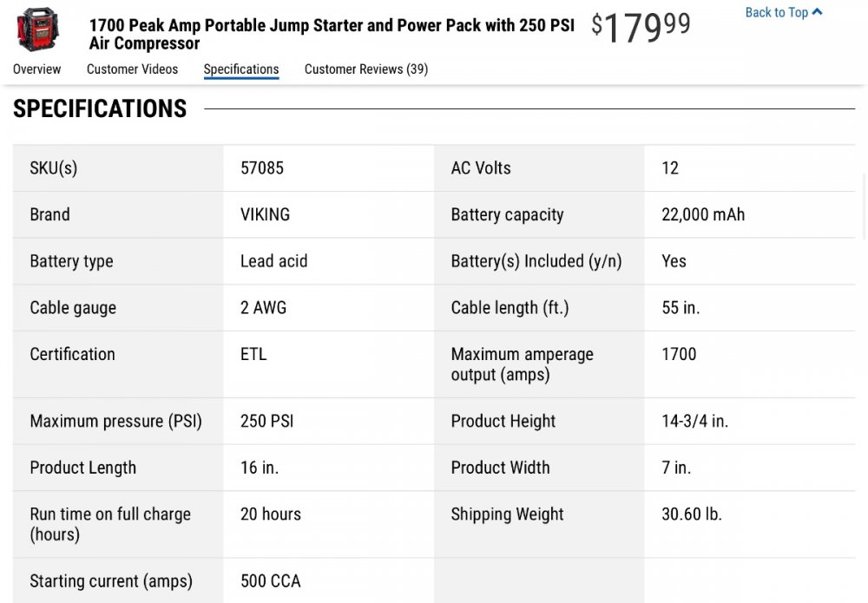The image size is (868, 603).
Task: Click the Product Height 14-3/4 in. value
Action: (694, 422)
